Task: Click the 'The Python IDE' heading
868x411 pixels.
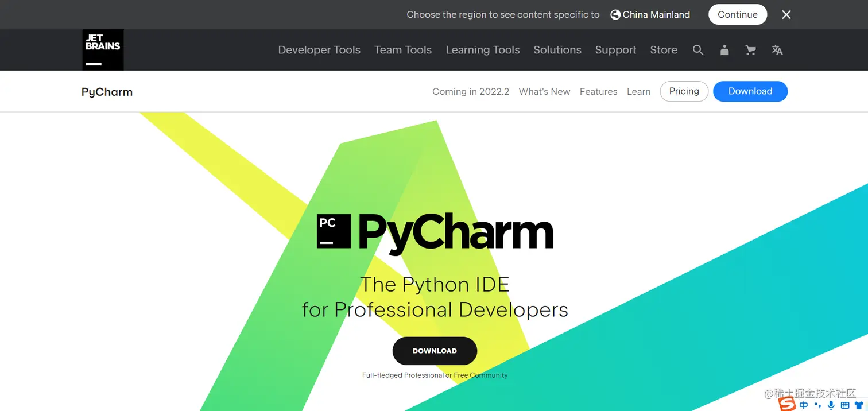Action: [x=435, y=285]
